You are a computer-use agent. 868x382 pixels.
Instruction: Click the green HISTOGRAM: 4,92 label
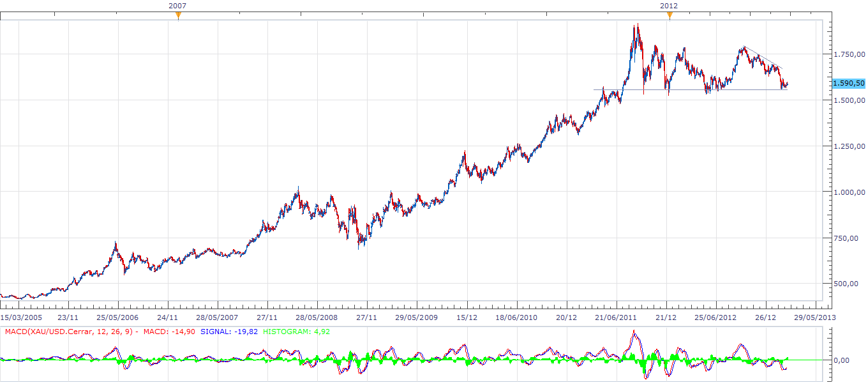pos(296,332)
